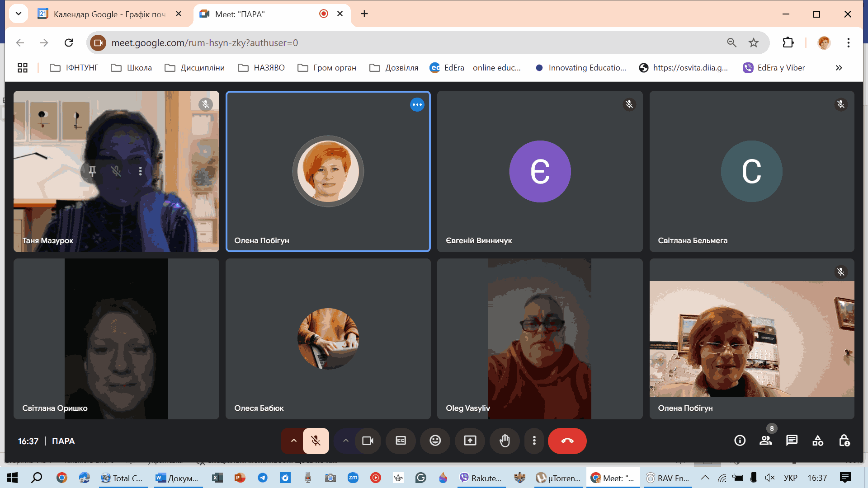Viewport: 868px width, 488px height.
Task: Show more bookmarks chevron
Action: tap(839, 68)
